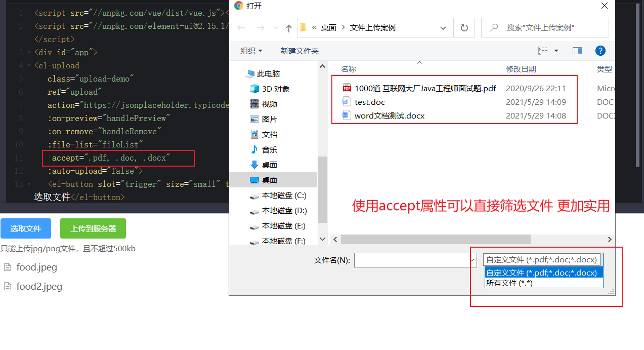Click the Chrome icon in dialog title

238,6
